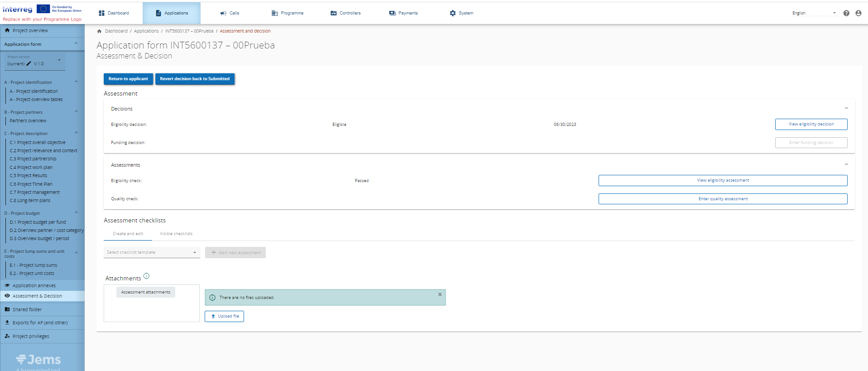Open the English language dropdown

[814, 13]
